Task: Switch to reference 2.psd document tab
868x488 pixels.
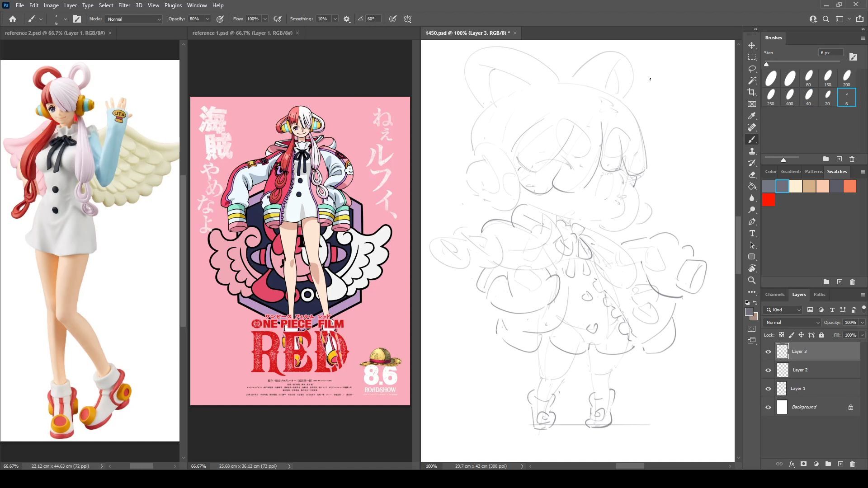Action: pyautogui.click(x=55, y=33)
